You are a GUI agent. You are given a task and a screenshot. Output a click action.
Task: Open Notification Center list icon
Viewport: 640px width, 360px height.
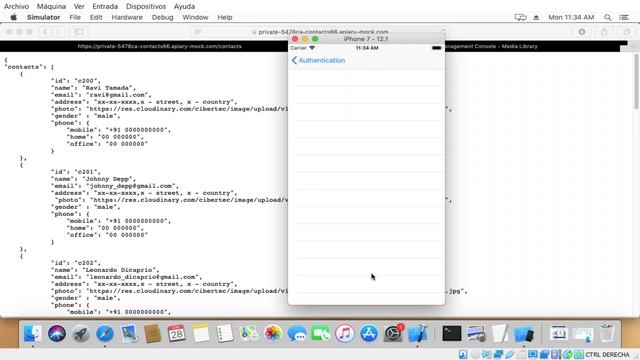(x=624, y=17)
